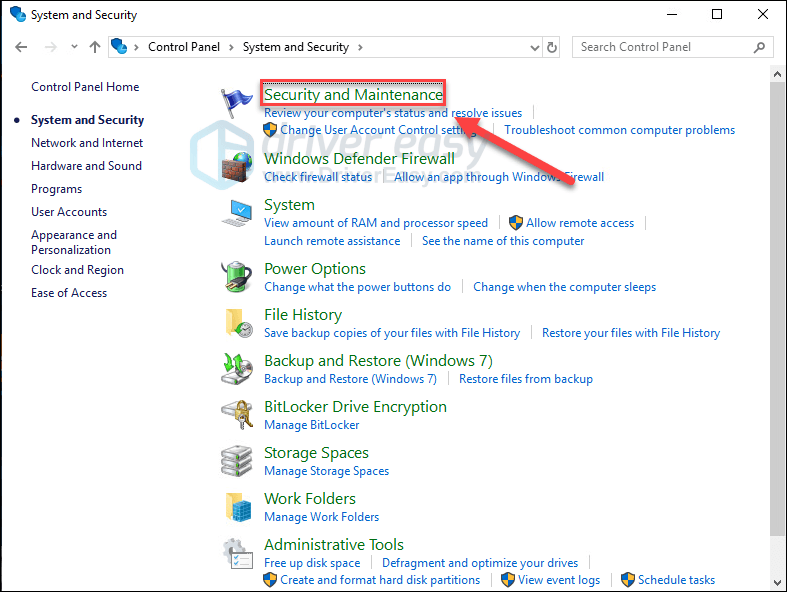This screenshot has width=787, height=592.
Task: Click the Administrative Tools gear icon
Action: tap(237, 554)
